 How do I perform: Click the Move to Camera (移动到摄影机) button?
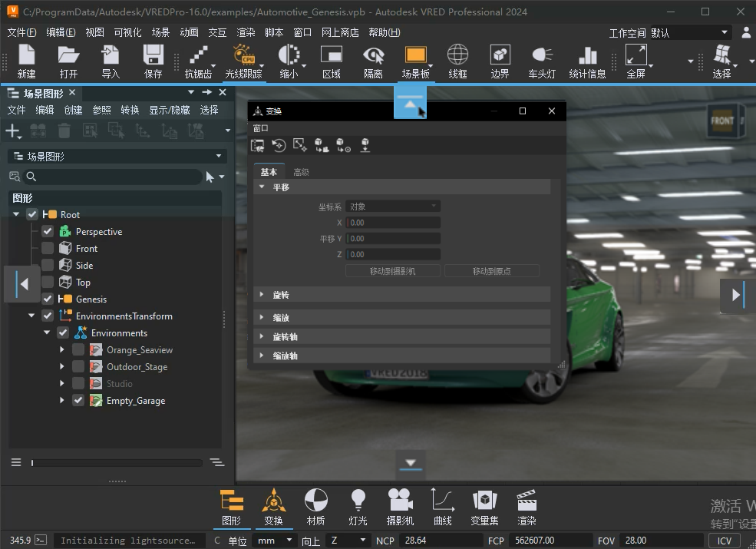[393, 271]
